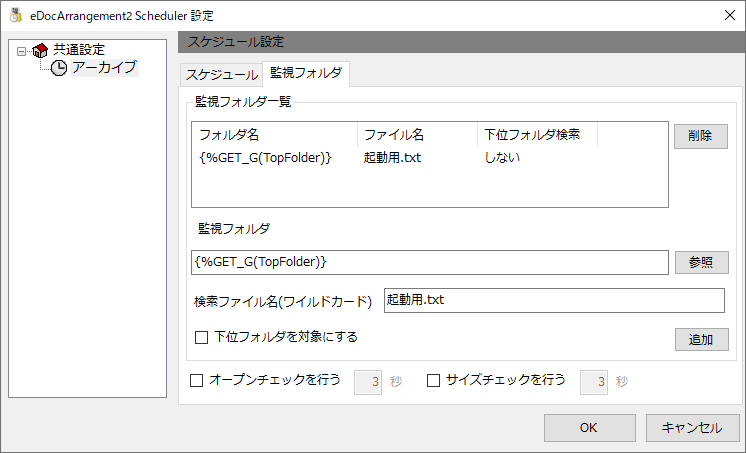The image size is (746, 453).
Task: Click the 削除 button
Action: pyautogui.click(x=700, y=136)
